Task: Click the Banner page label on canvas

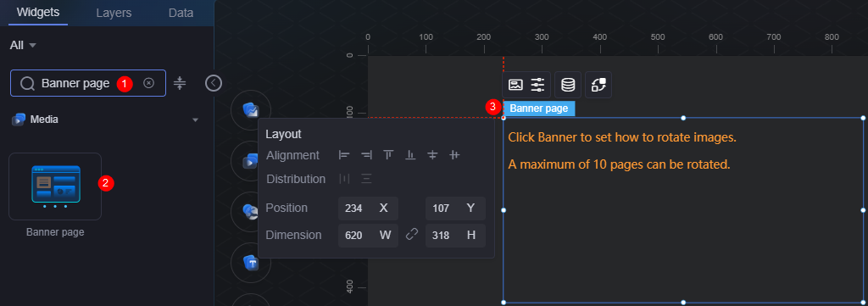Action: click(538, 108)
